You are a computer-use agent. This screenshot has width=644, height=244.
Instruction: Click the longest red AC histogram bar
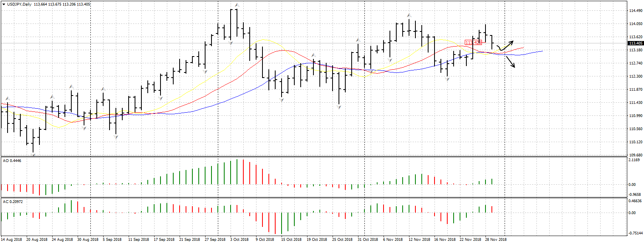(275, 223)
